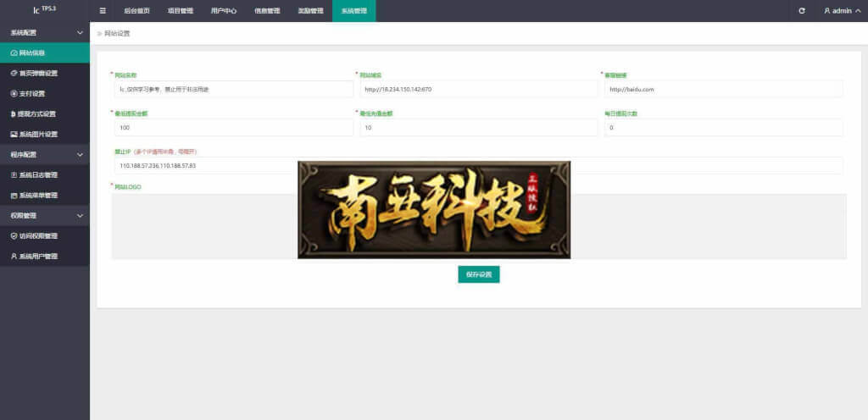Open 系统日志管理 in the sidebar
This screenshot has width=868, height=420.
tap(45, 175)
